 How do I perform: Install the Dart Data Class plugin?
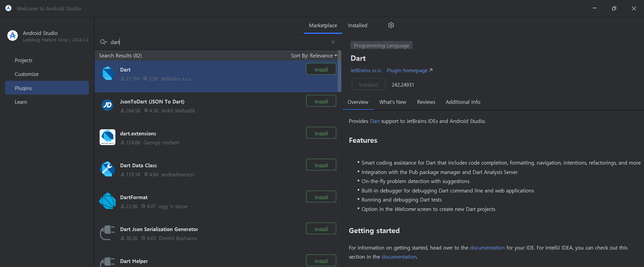(321, 165)
